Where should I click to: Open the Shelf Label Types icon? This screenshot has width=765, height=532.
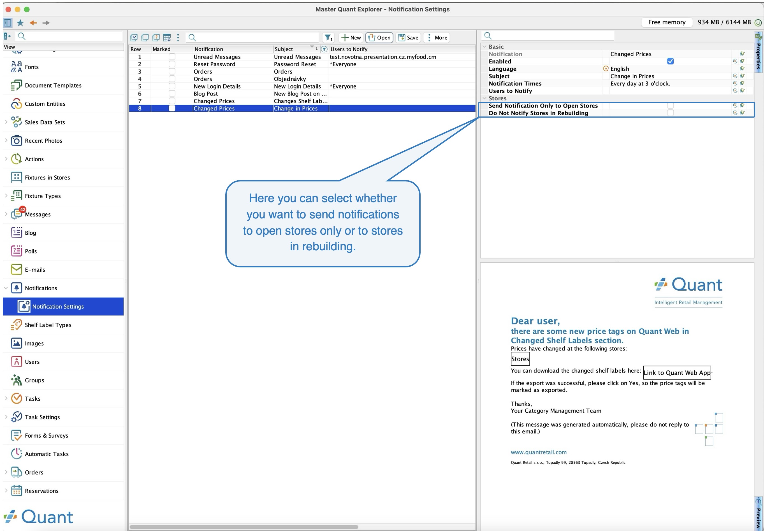click(x=16, y=325)
